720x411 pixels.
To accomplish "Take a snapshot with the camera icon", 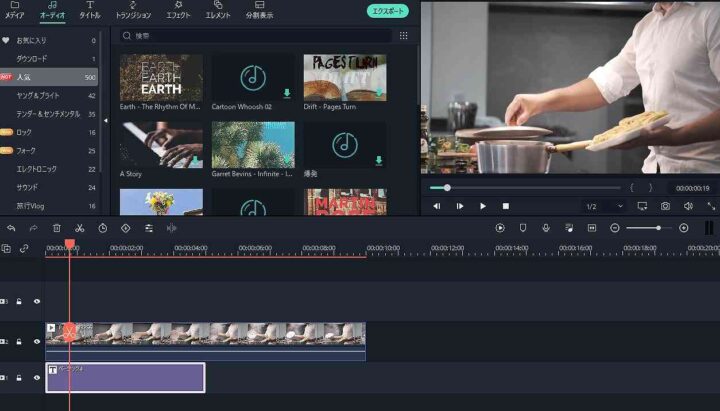I will click(665, 206).
